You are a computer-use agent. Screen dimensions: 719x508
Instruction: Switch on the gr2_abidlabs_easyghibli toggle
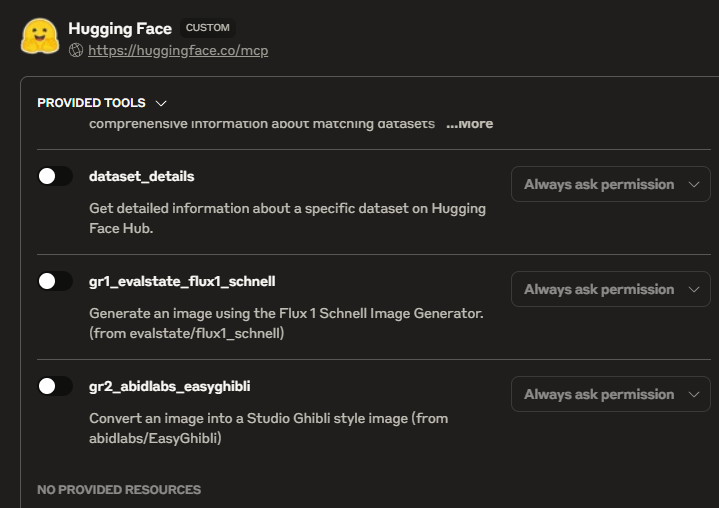[55, 386]
